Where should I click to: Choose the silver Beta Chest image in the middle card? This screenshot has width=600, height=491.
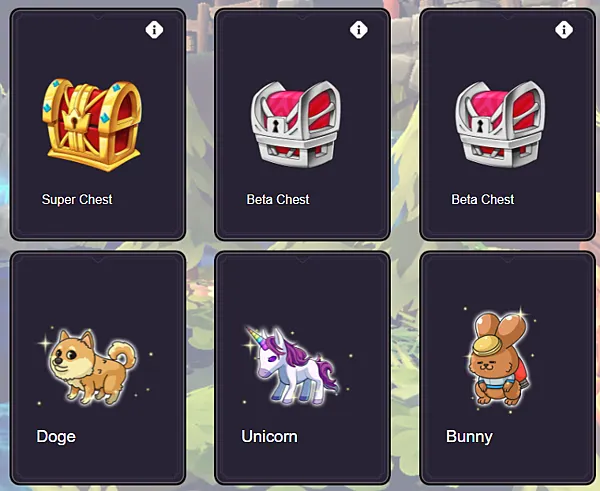coord(296,124)
